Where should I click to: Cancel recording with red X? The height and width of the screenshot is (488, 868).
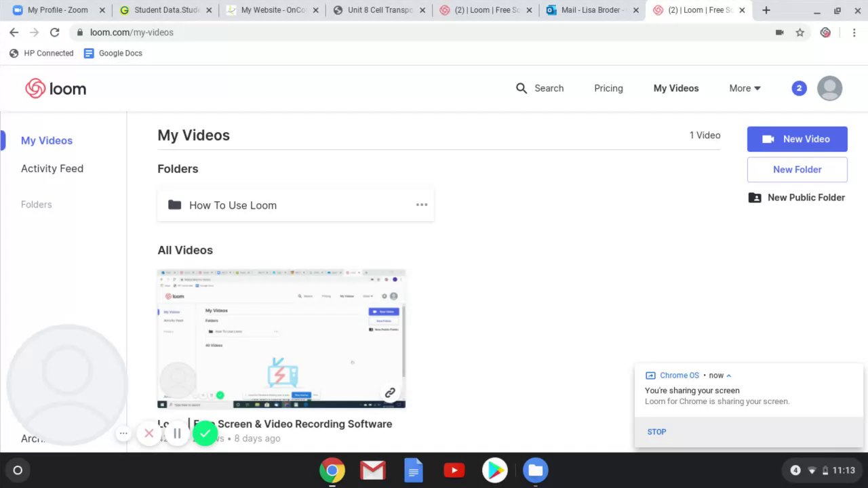(x=149, y=433)
